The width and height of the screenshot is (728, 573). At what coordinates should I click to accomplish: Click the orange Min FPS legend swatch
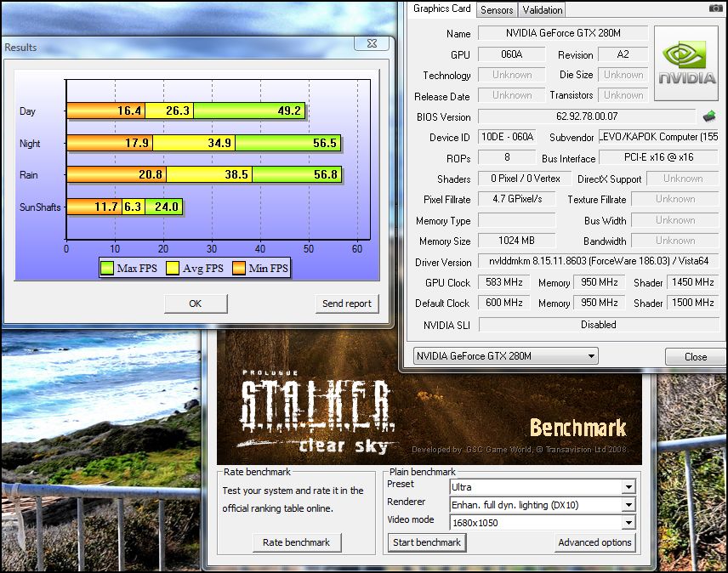pos(238,269)
